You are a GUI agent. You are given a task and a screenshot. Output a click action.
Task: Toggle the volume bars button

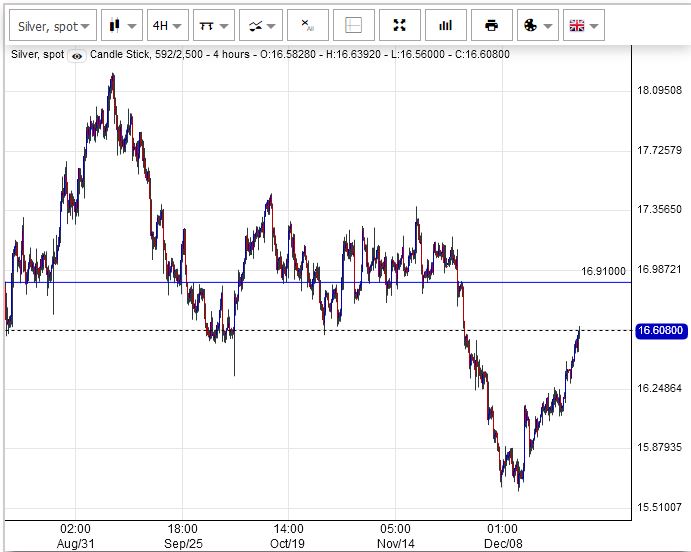pyautogui.click(x=445, y=25)
